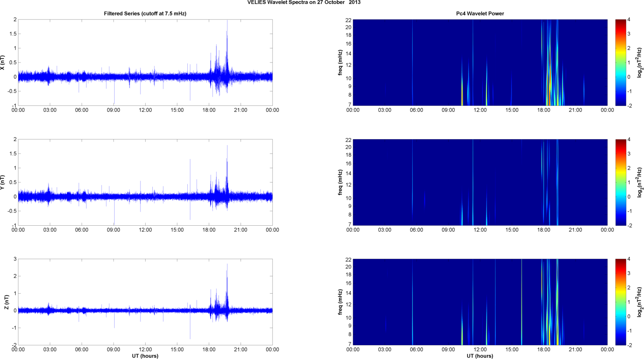Click the X (nT) axis label

tap(3, 62)
